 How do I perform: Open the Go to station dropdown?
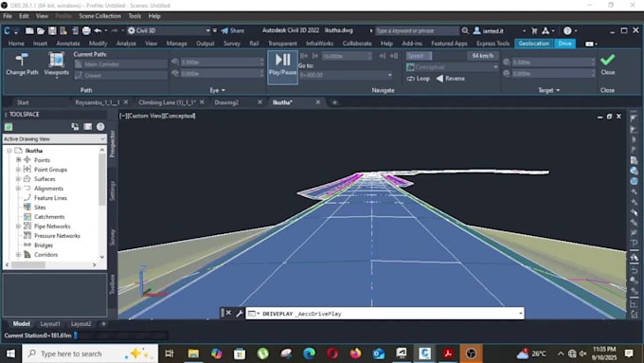click(x=346, y=75)
